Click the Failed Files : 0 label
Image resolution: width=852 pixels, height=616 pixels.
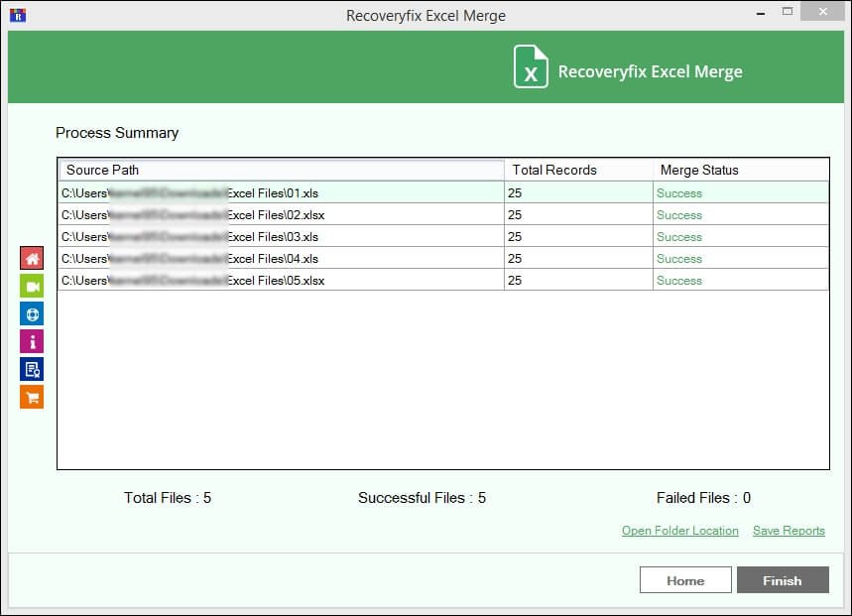tap(703, 498)
